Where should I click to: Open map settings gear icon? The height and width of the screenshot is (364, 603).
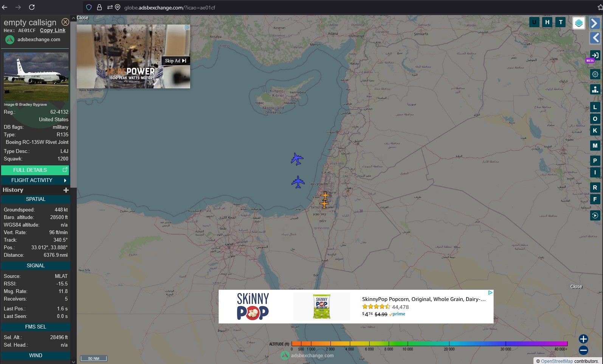595,74
